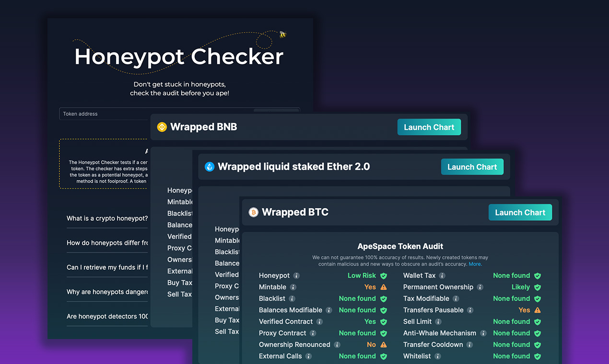Click info icon next to Wallet Tax
609x364 pixels.
(442, 275)
